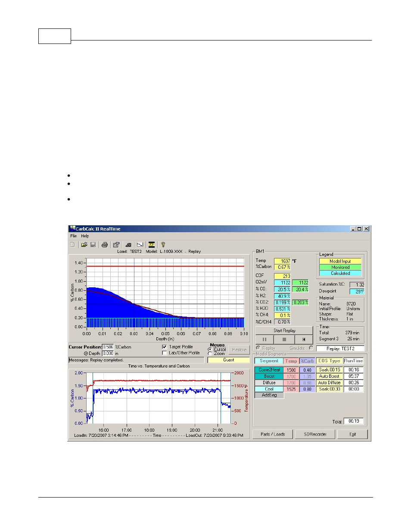
Task: Click the cursor Depth input field
Action: click(108, 353)
